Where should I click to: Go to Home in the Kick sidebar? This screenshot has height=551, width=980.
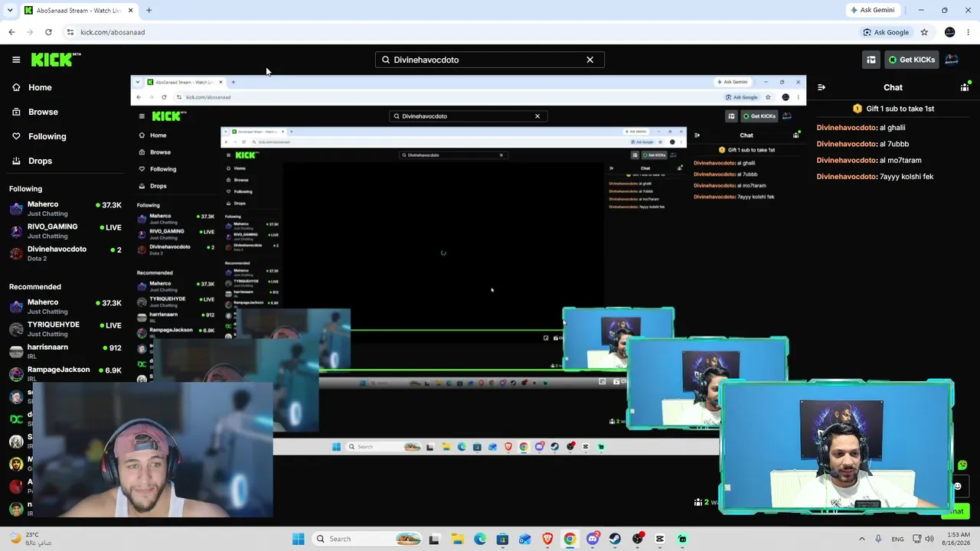40,87
